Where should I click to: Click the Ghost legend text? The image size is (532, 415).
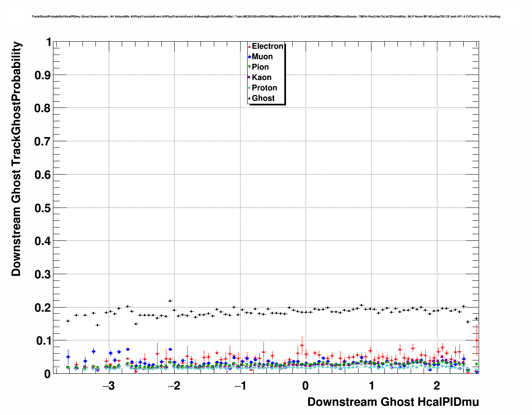pyautogui.click(x=263, y=98)
